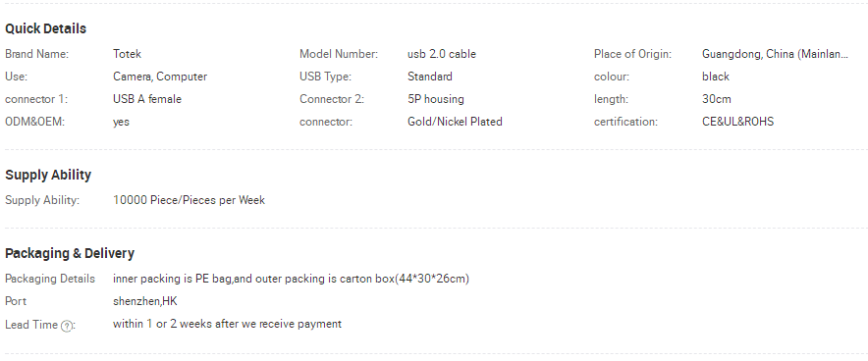Click the Supply Ability section heading

coord(48,175)
